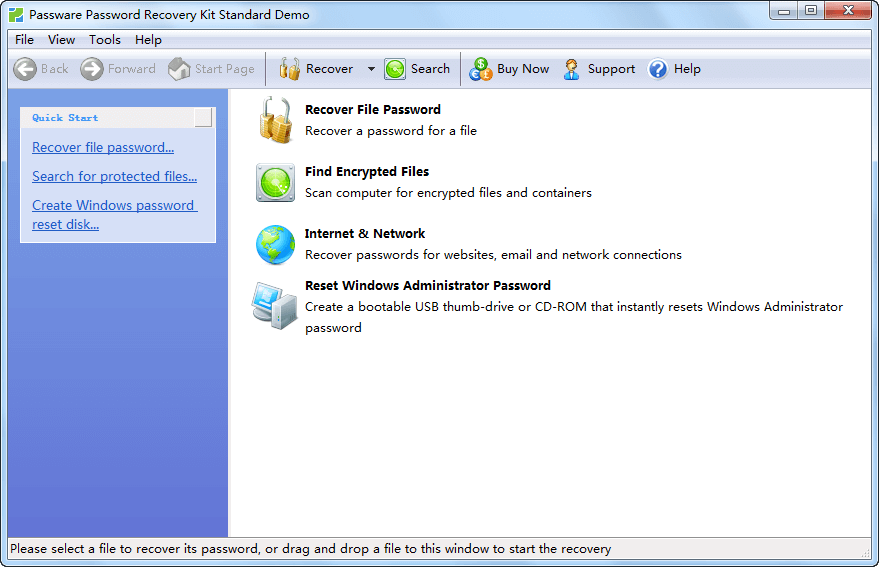Open the Tools menu
879x567 pixels.
105,40
